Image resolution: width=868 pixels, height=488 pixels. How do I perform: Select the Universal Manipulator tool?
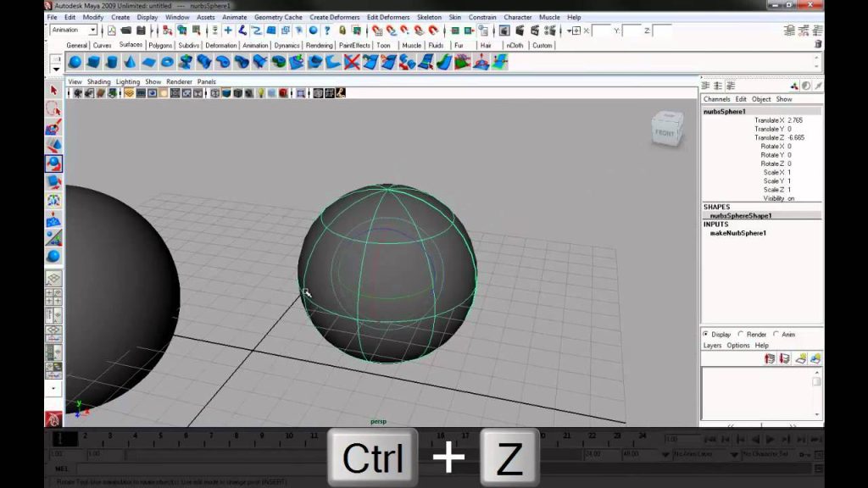click(53, 200)
